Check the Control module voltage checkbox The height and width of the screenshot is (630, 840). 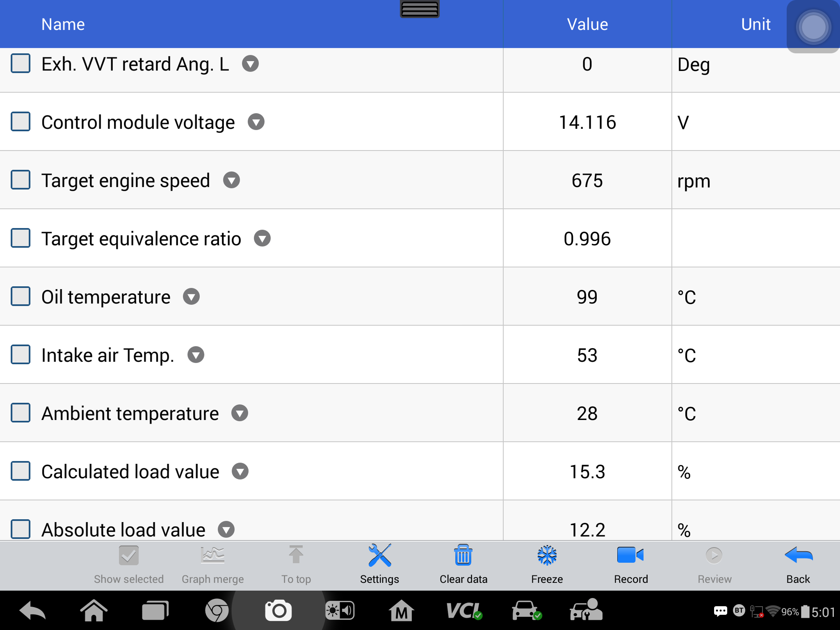(x=21, y=122)
